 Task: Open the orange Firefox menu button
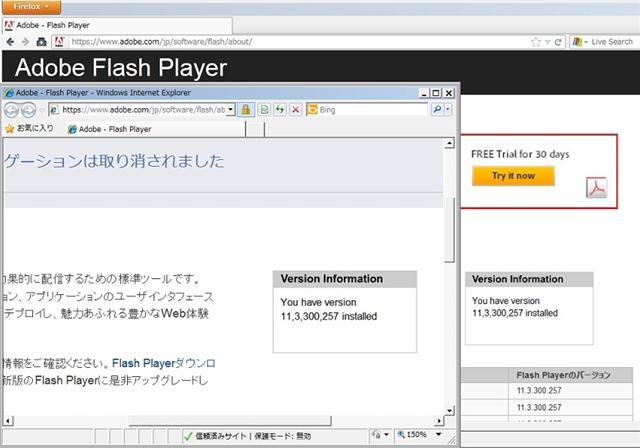click(31, 7)
